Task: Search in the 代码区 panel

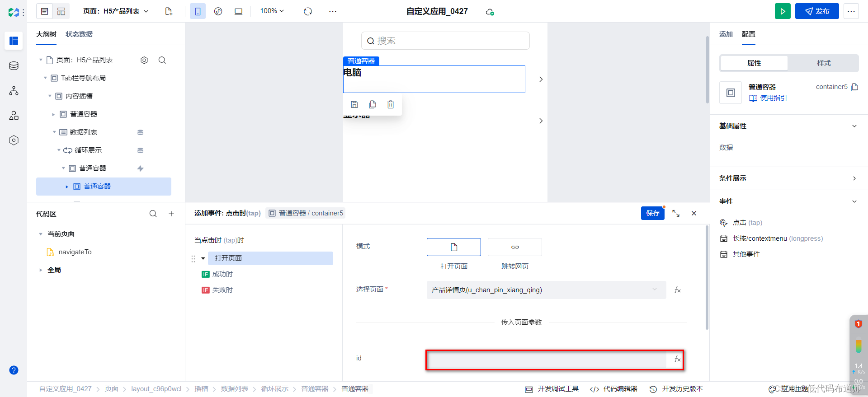Action: pyautogui.click(x=153, y=214)
